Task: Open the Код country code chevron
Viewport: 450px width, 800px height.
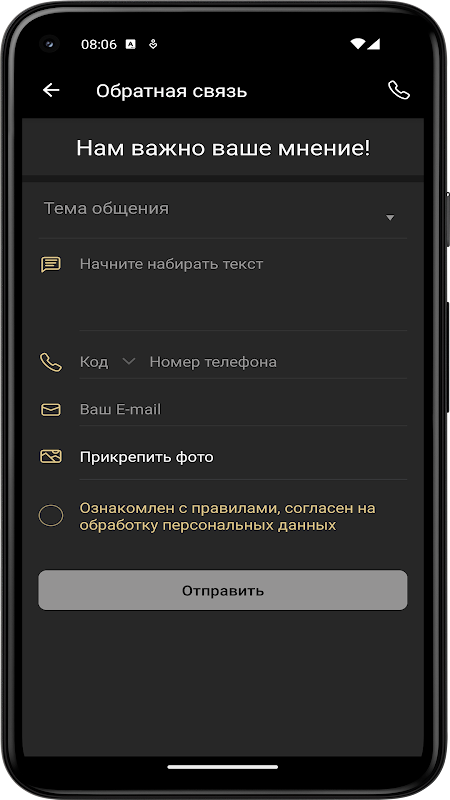Action: [129, 362]
